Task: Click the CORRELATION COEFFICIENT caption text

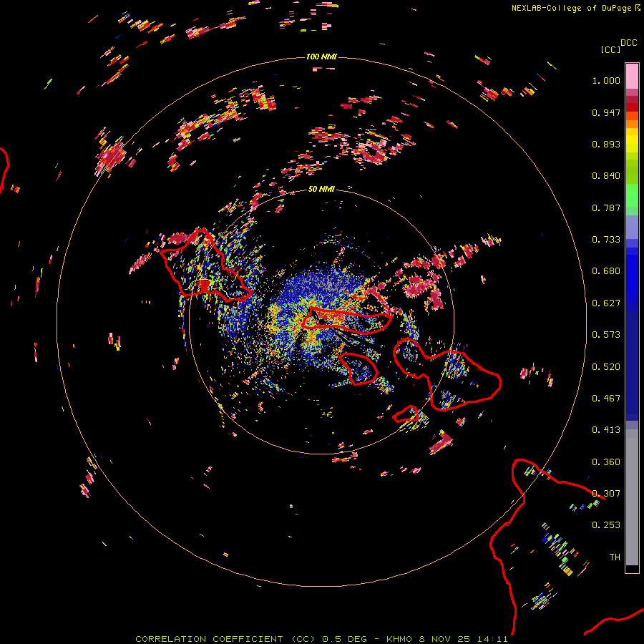Action: (x=209, y=639)
